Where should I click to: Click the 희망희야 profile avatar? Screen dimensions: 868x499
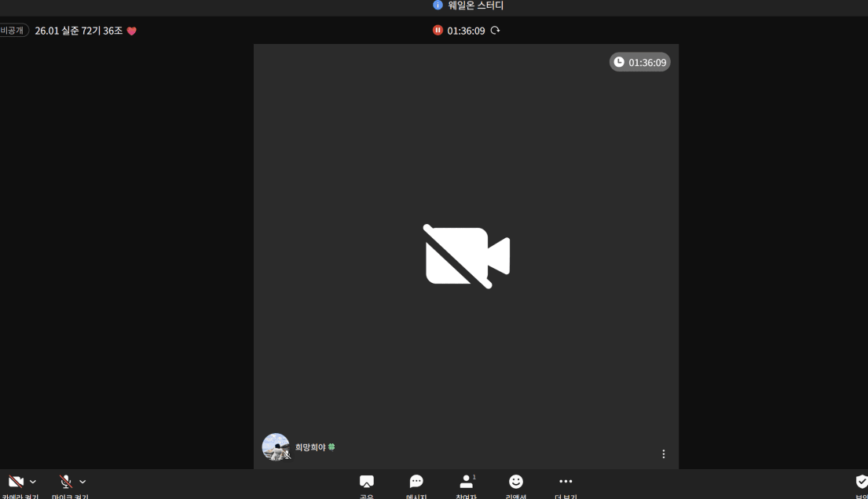(276, 446)
